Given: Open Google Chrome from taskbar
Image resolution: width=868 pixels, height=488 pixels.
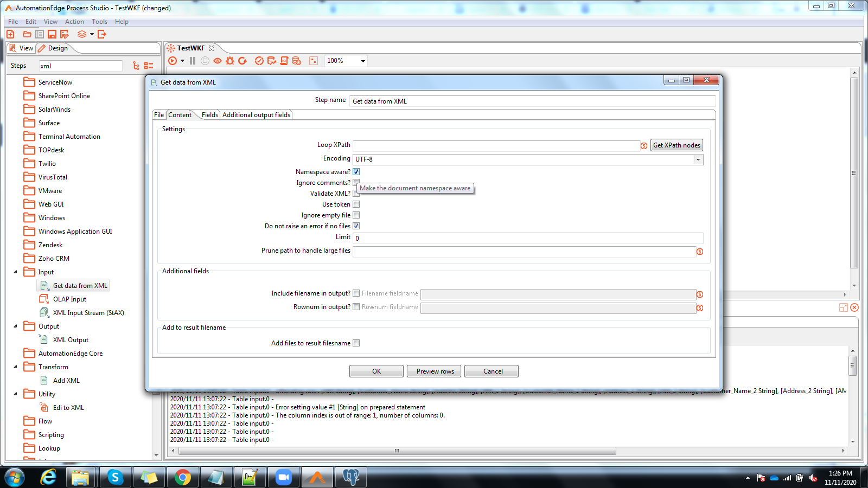Looking at the screenshot, I should click(183, 477).
